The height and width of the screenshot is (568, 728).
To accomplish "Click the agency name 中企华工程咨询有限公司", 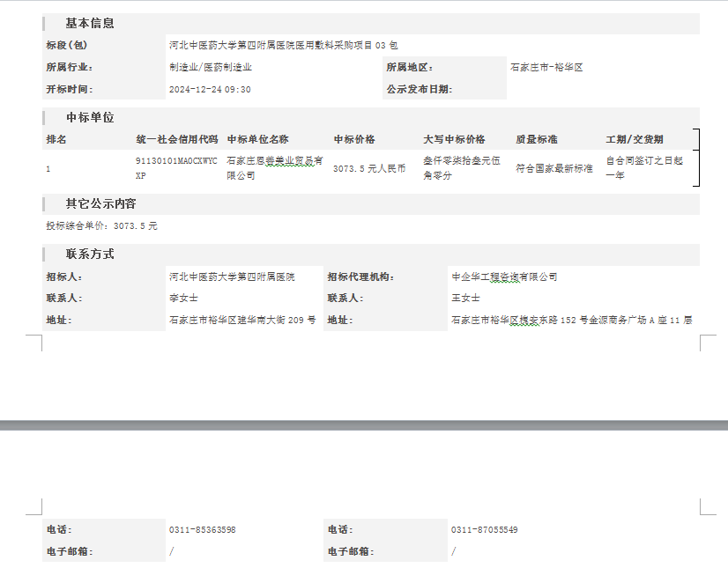I will pos(504,277).
